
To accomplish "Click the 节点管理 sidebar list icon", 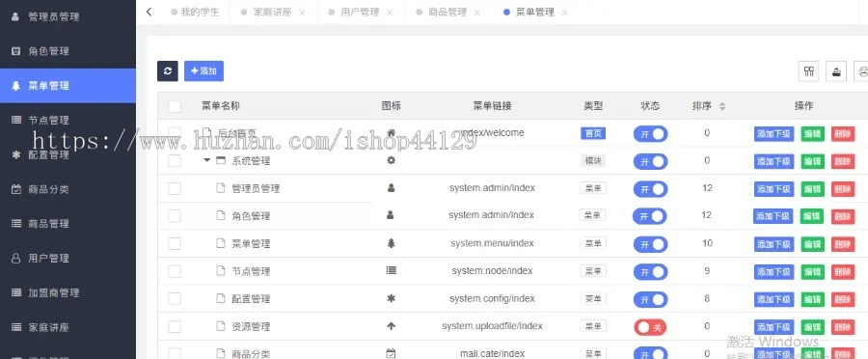I will [x=15, y=121].
